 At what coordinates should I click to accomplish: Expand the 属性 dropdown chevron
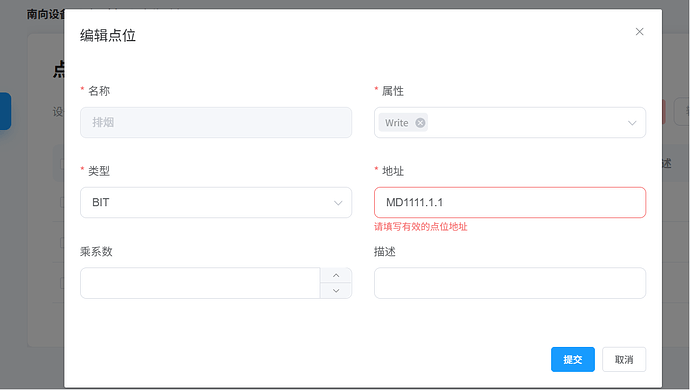pyautogui.click(x=632, y=123)
